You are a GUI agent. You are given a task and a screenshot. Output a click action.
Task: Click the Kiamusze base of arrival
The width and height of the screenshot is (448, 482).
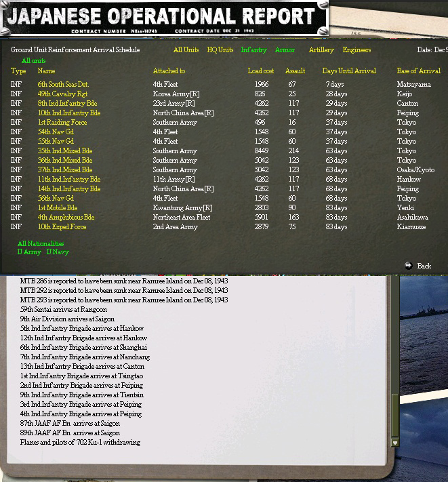(x=411, y=227)
